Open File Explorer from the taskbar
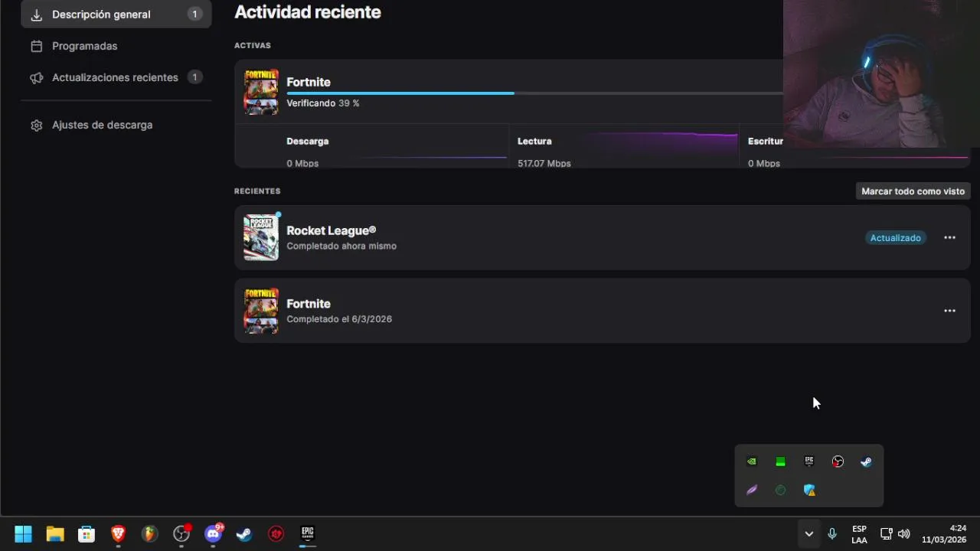Image resolution: width=980 pixels, height=551 pixels. click(55, 534)
